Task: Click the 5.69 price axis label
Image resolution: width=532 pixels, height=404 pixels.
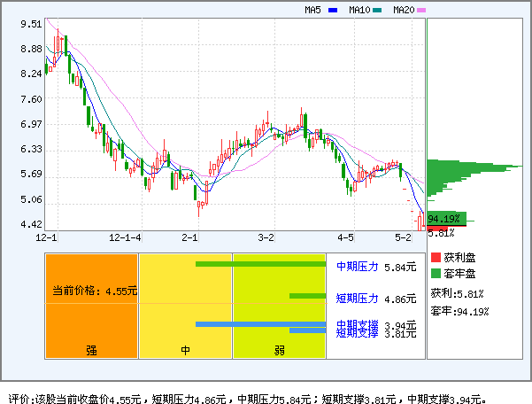Action: point(31,174)
